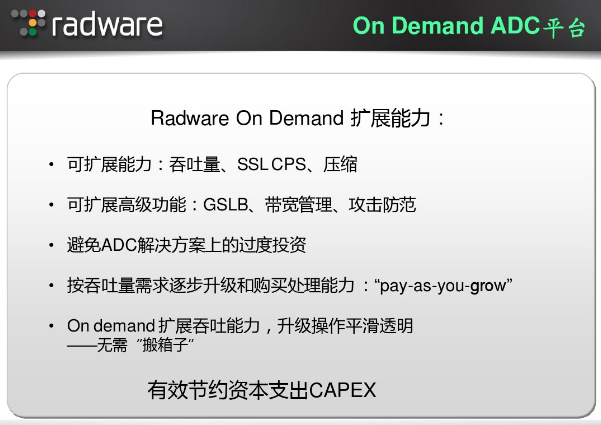This screenshot has width=601, height=425.
Task: Click the bullet line '可扩展能力：吞吐量、SSL CPS、压缩'
Action: pyautogui.click(x=212, y=164)
